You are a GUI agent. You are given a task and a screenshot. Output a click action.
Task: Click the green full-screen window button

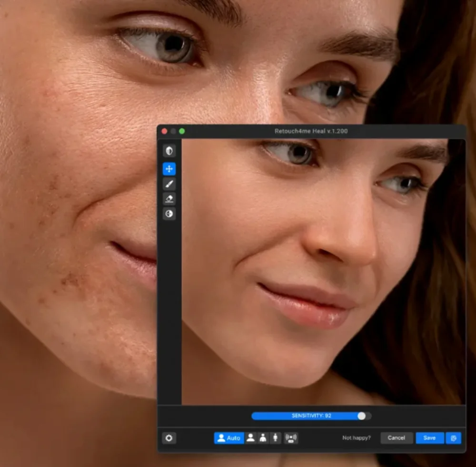(182, 131)
